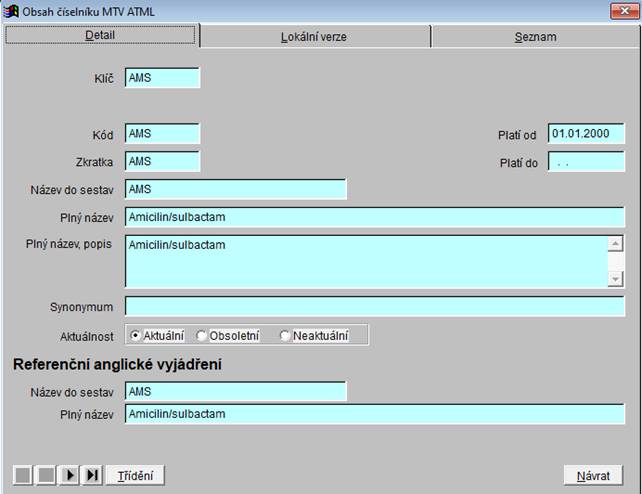Click the next record arrow button

pos(70,475)
